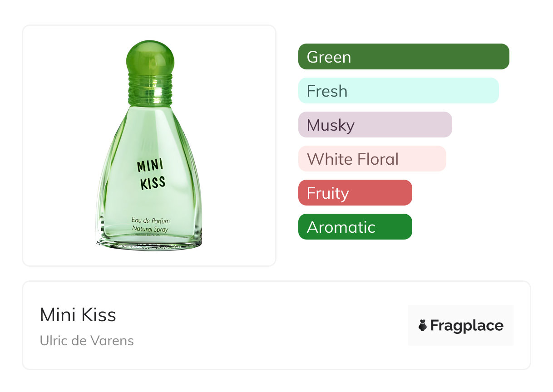This screenshot has width=553, height=392.
Task: Click the glass base of the bottle
Action: (149, 243)
